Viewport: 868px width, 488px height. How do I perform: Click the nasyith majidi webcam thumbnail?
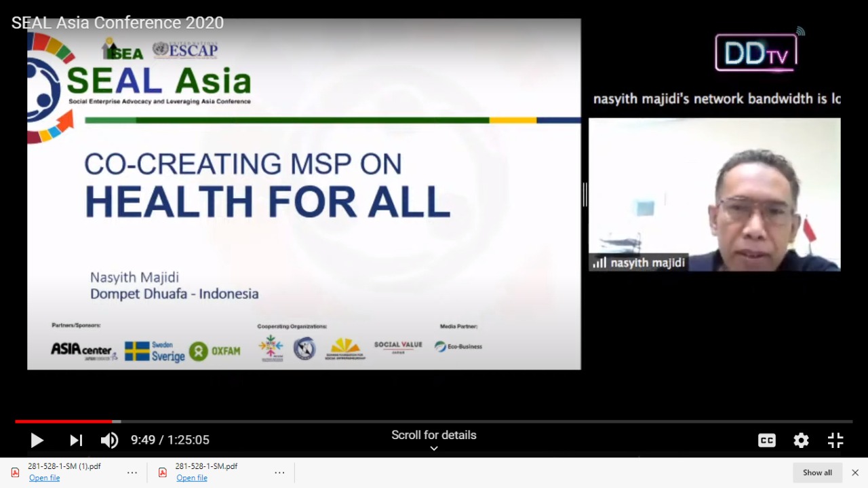coord(715,195)
